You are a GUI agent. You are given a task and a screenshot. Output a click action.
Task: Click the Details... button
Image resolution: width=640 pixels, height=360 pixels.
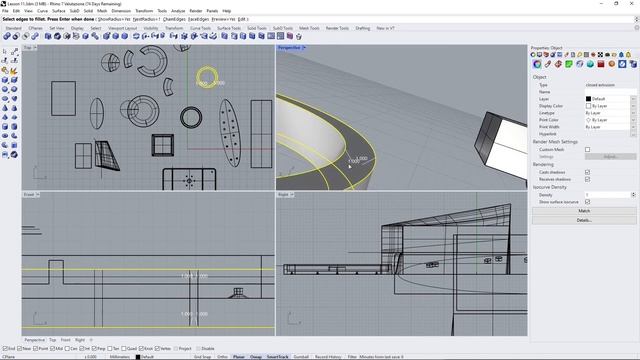coord(584,220)
